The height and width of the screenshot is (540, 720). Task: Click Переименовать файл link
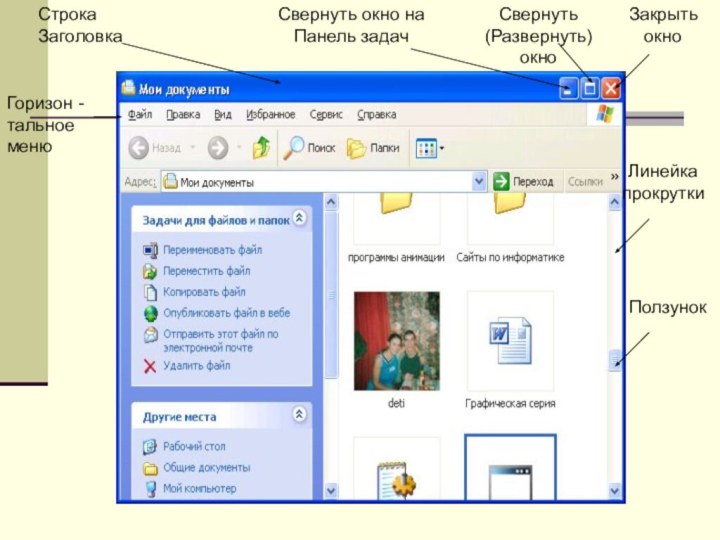point(212,250)
